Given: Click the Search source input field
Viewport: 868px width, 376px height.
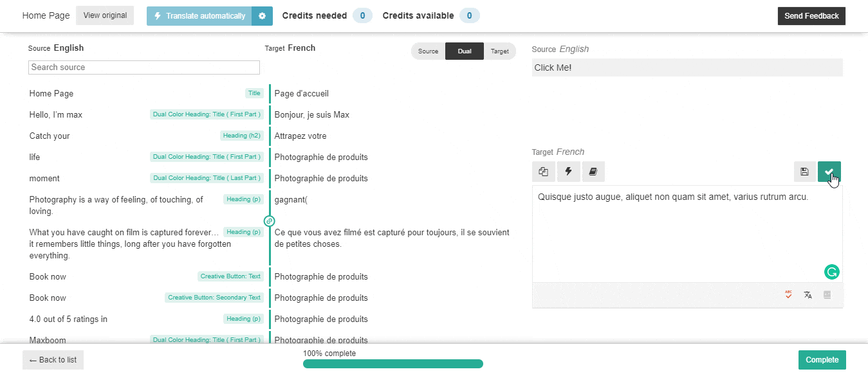Looking at the screenshot, I should [143, 67].
